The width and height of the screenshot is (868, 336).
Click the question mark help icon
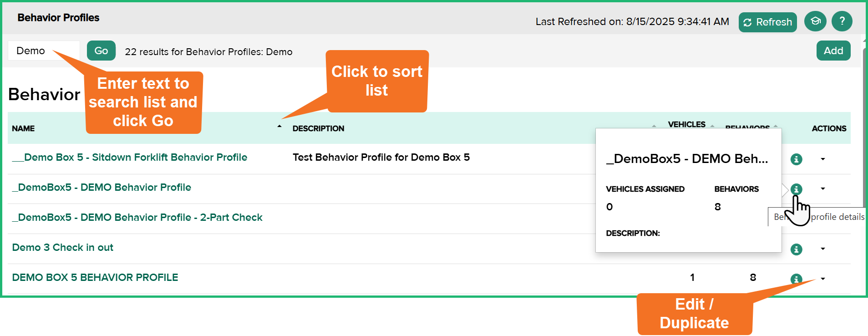point(842,21)
